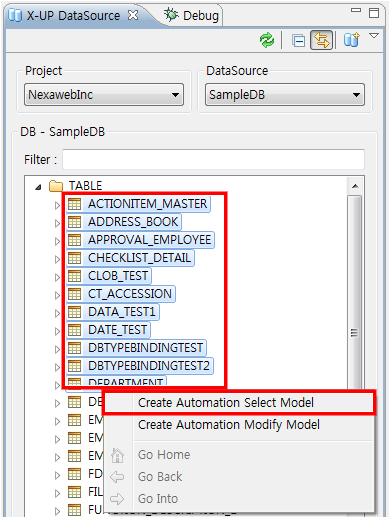Click the Go Home house icon
Screen dimensions: 390x518
[x=117, y=455]
